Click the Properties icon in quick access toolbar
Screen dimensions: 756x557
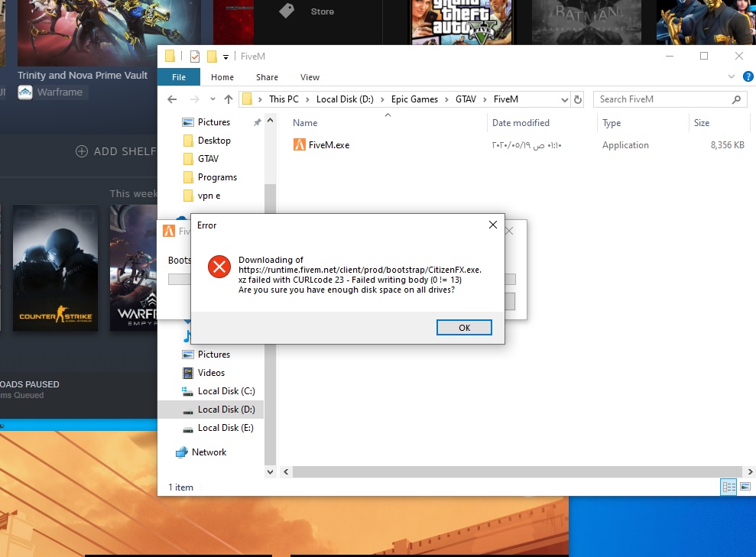194,57
